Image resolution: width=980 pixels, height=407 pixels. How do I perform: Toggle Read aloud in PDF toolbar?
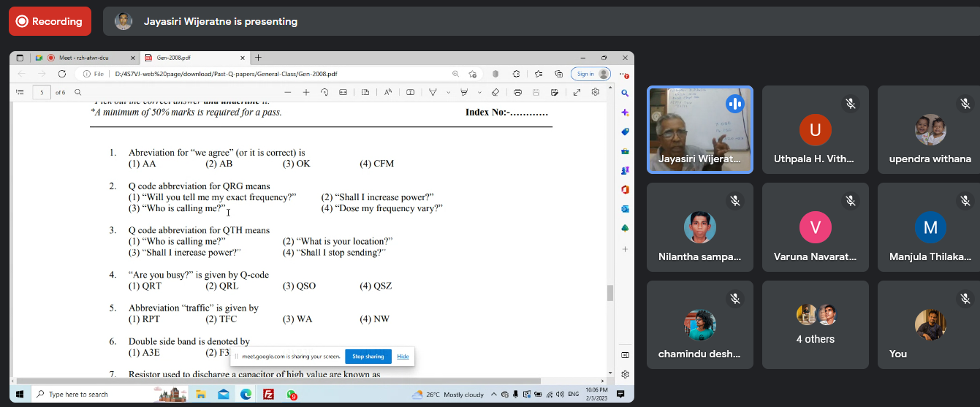point(388,92)
